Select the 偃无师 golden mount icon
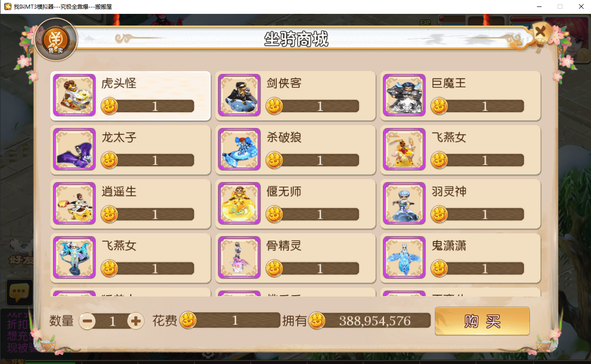This screenshot has width=591, height=364. pos(239,204)
